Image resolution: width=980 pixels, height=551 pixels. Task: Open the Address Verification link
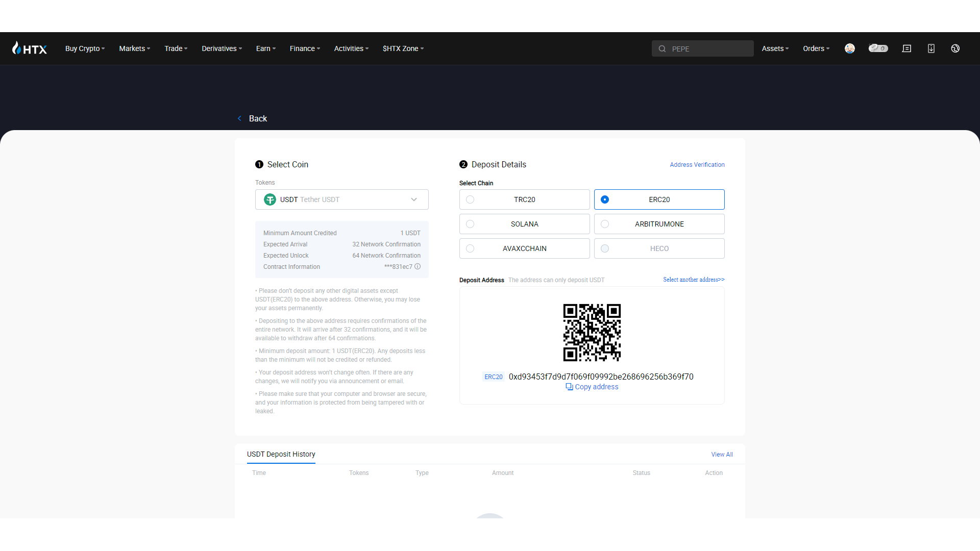[697, 165]
